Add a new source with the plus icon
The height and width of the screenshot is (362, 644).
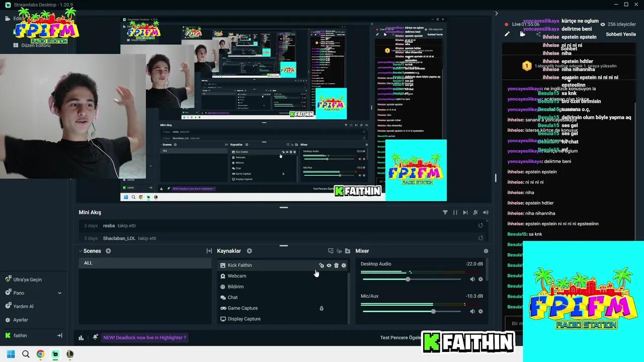click(249, 251)
